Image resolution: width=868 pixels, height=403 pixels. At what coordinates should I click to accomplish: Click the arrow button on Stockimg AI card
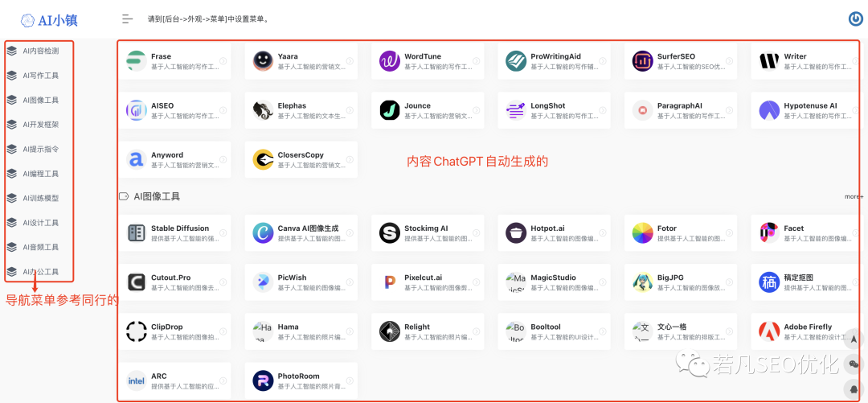[477, 232]
